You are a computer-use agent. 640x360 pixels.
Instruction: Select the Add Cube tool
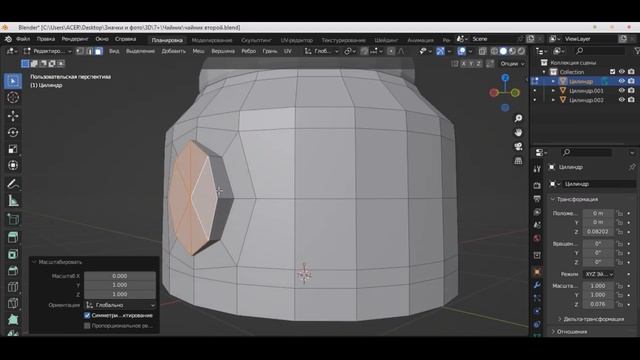[x=13, y=219]
